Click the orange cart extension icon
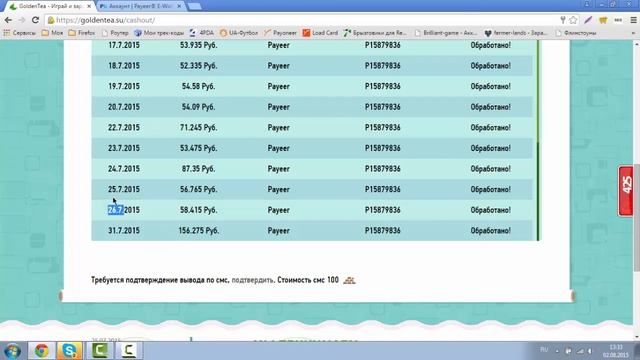The width and height of the screenshot is (640, 360). (603, 20)
